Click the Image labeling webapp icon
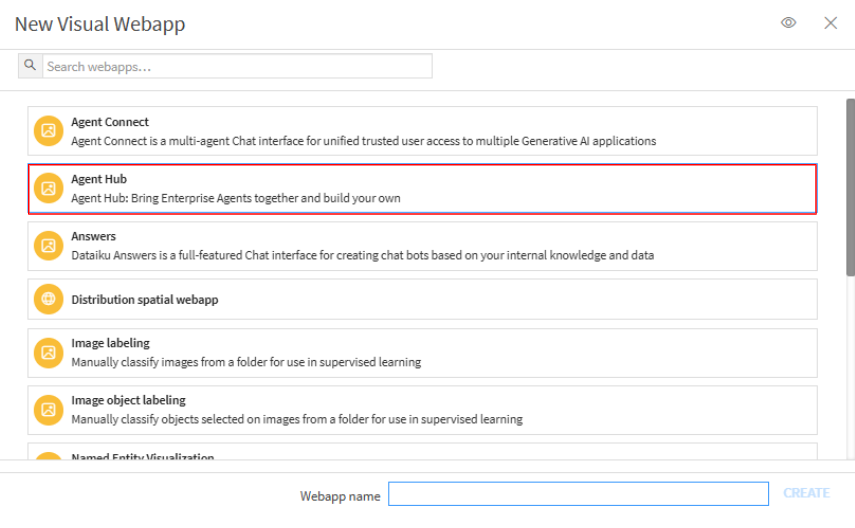 click(48, 352)
